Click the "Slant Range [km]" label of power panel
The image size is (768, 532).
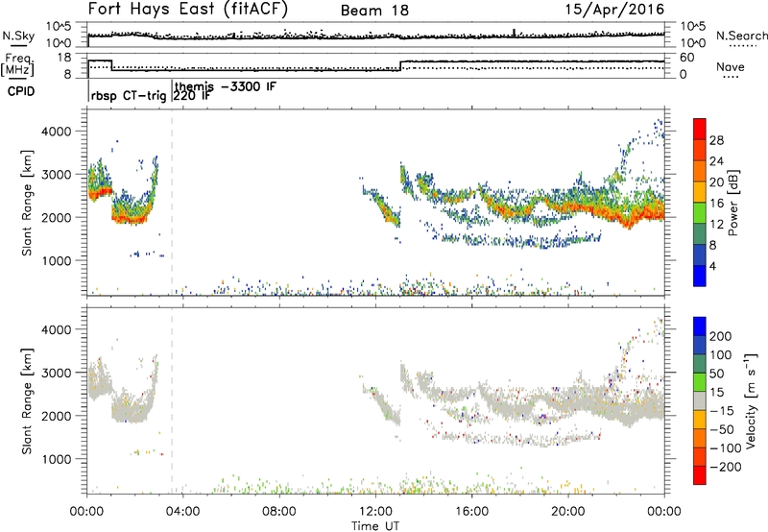pyautogui.click(x=27, y=203)
